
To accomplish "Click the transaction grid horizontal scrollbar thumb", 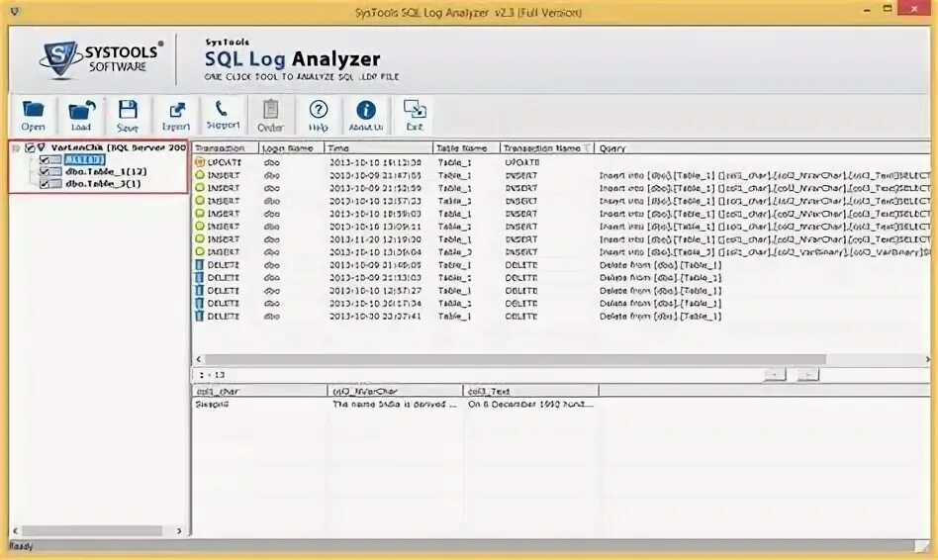I will [516, 359].
